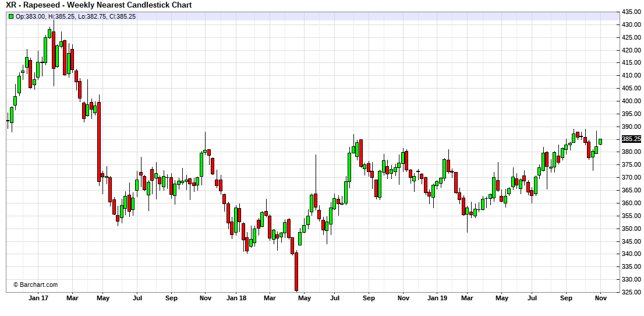644x316 pixels.
Task: Click the long red candle dropping to 325
Action: click(296, 272)
